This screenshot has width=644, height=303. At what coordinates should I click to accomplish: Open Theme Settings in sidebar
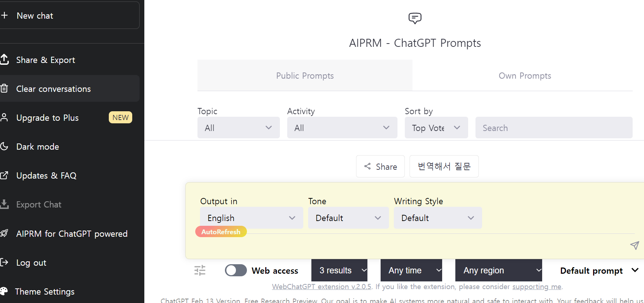point(70,291)
